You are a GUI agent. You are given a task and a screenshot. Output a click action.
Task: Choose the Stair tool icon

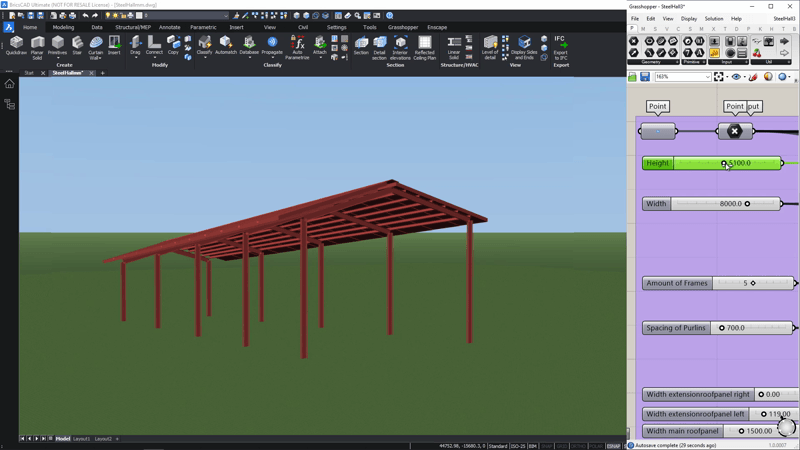77,45
